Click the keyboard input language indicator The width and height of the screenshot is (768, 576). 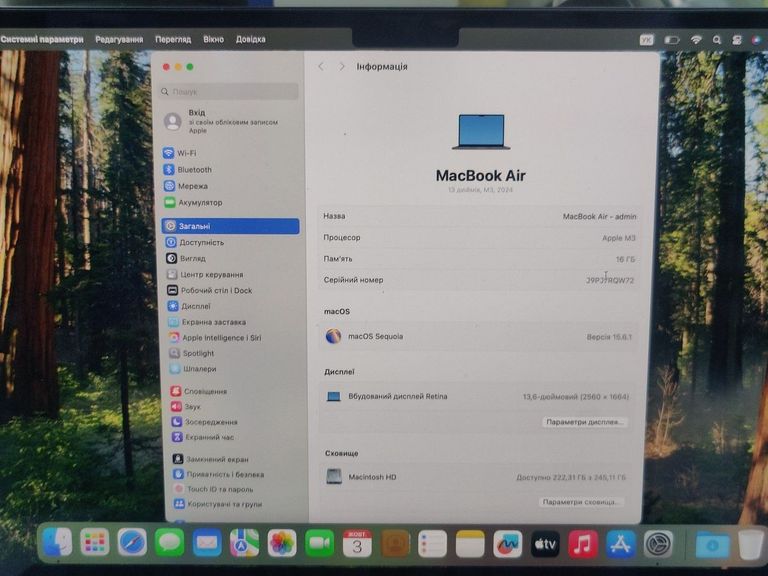tap(647, 40)
